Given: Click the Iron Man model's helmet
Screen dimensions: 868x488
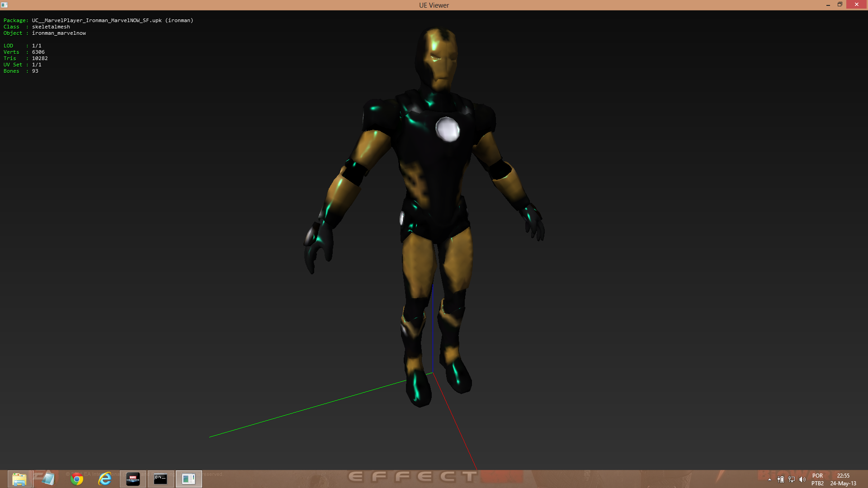Looking at the screenshot, I should tap(437, 59).
